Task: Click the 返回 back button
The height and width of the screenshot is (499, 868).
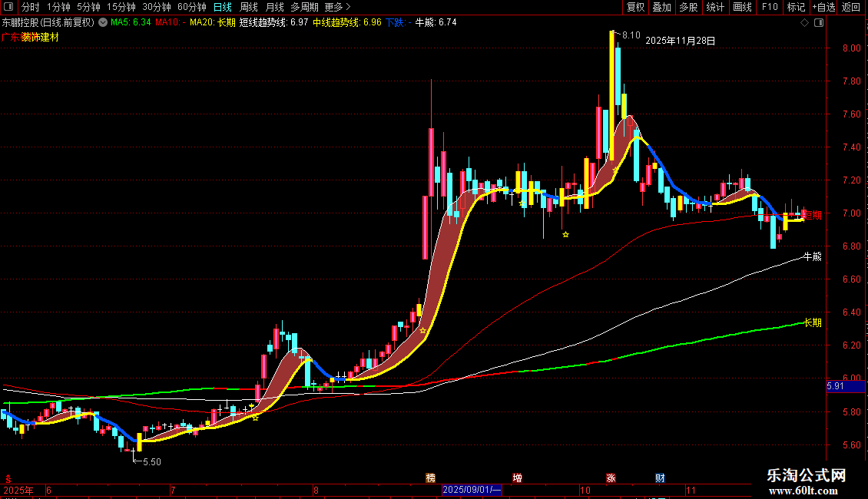Action: (851, 7)
